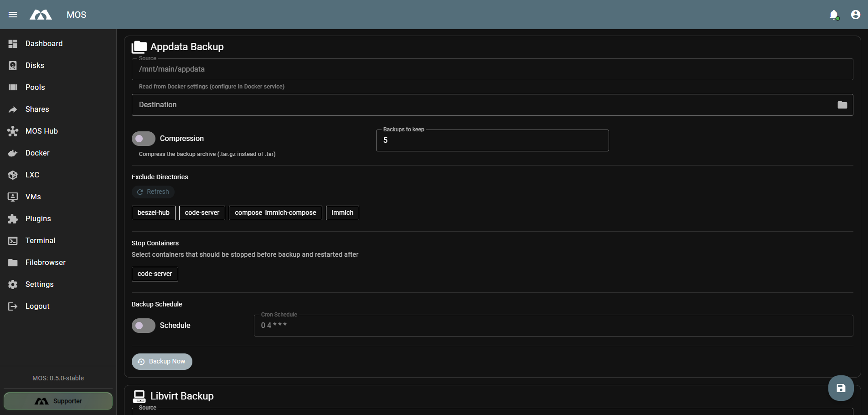
Task: Click the Docker whale icon
Action: [x=13, y=153]
